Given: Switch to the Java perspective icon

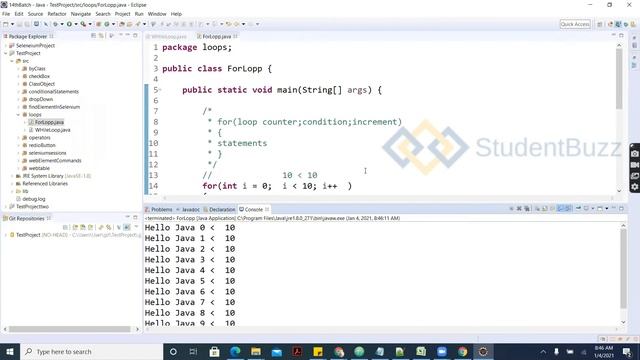Looking at the screenshot, I should [618, 24].
